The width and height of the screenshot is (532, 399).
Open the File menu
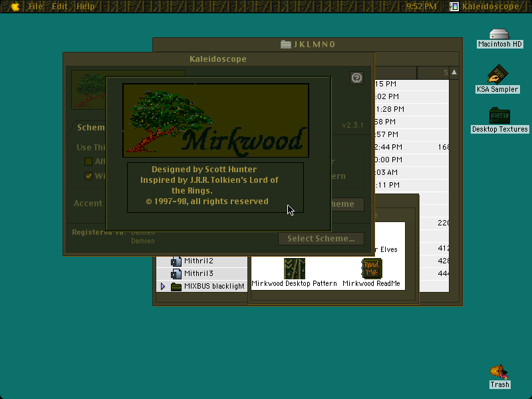36,6
